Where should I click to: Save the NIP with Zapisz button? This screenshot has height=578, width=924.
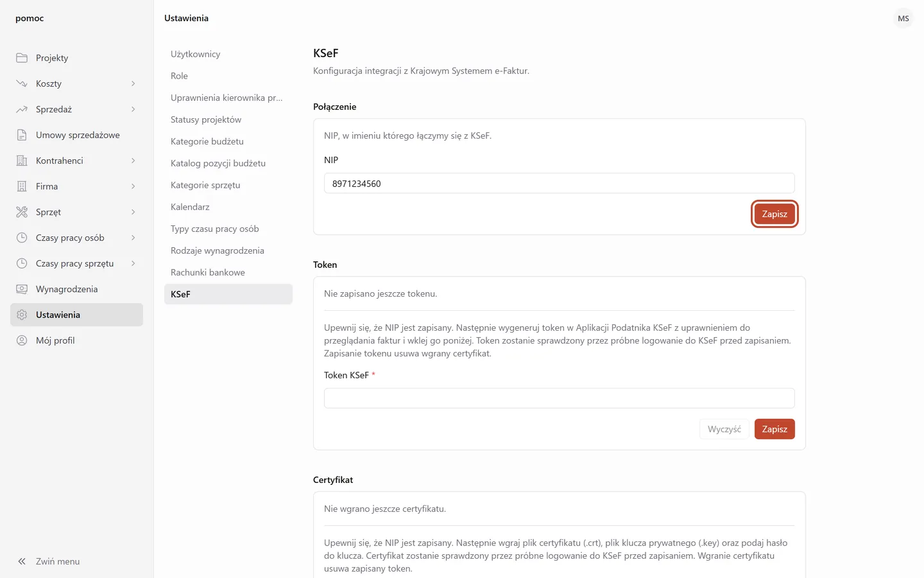click(x=774, y=214)
